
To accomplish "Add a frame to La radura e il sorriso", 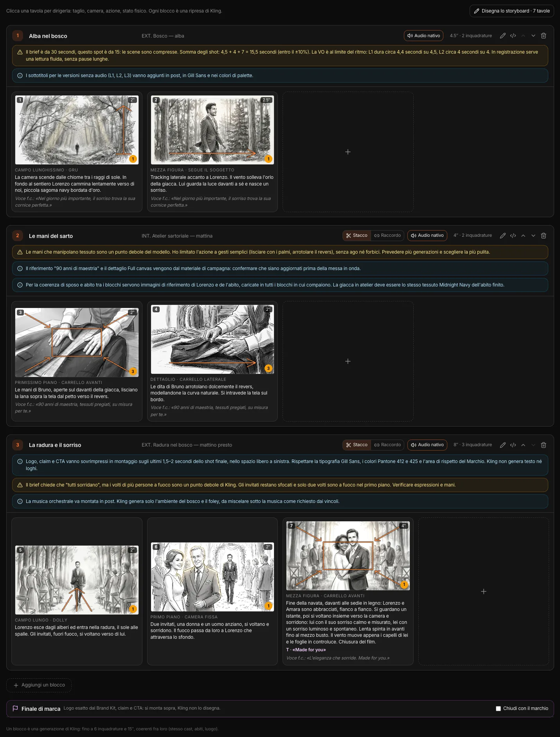I will pos(484,591).
